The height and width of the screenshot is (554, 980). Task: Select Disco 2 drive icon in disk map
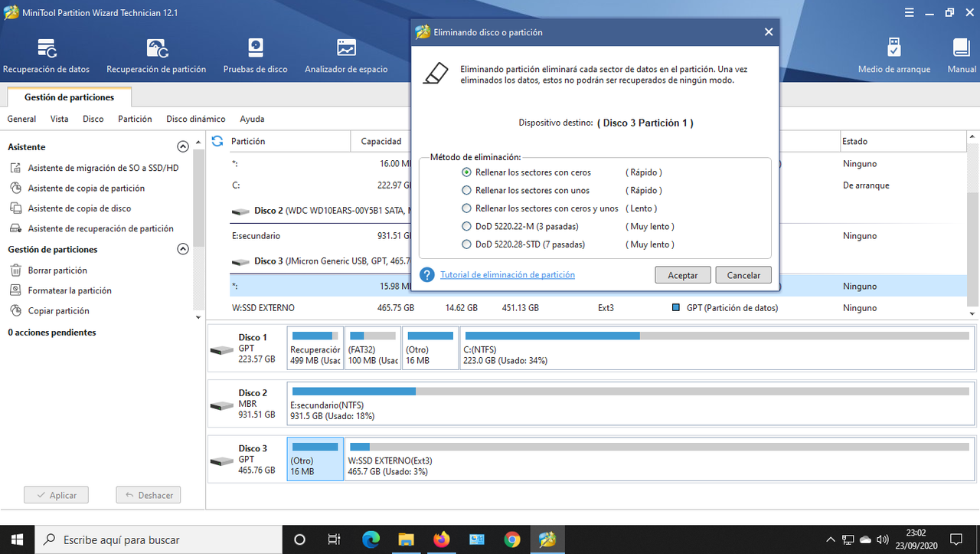click(222, 405)
